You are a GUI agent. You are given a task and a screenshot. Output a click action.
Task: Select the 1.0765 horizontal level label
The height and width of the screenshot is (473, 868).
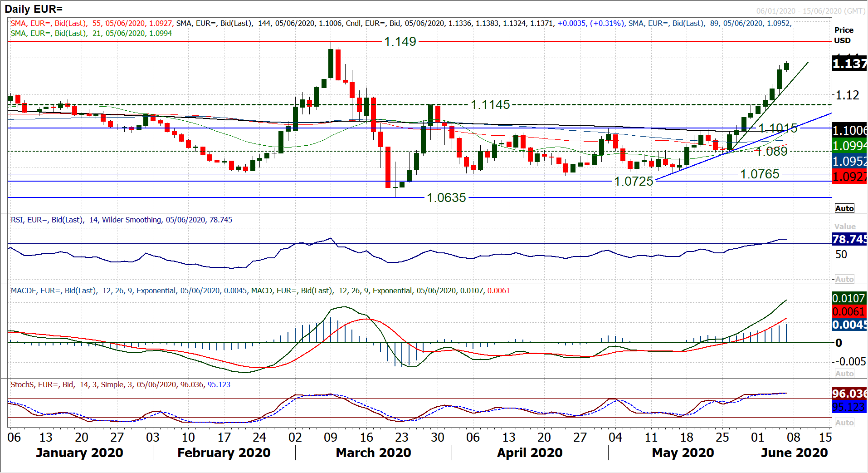click(760, 174)
